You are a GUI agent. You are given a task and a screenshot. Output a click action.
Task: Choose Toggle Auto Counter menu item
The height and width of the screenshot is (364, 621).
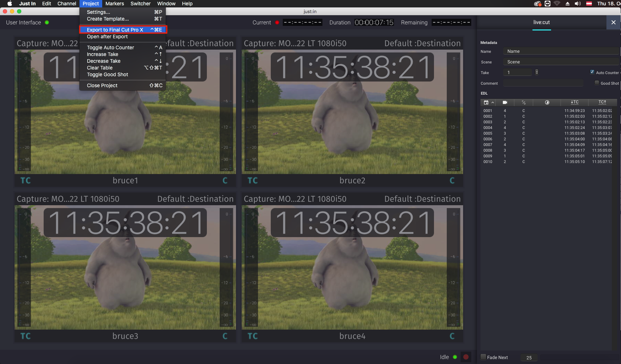tap(123, 47)
